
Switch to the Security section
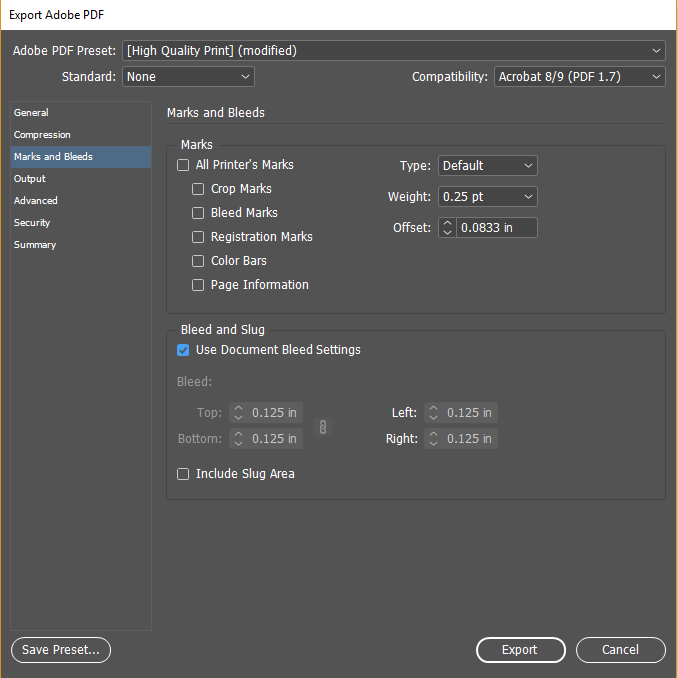point(81,223)
